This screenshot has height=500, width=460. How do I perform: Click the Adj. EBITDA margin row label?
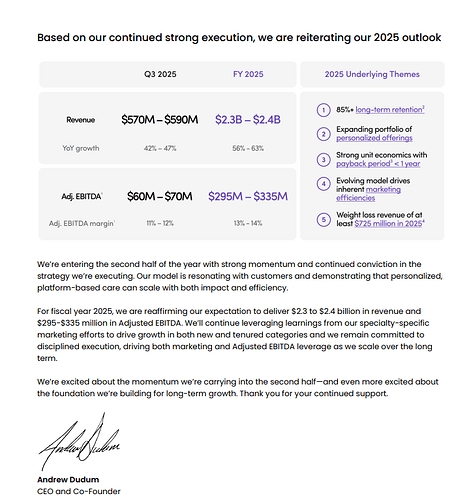(x=82, y=223)
